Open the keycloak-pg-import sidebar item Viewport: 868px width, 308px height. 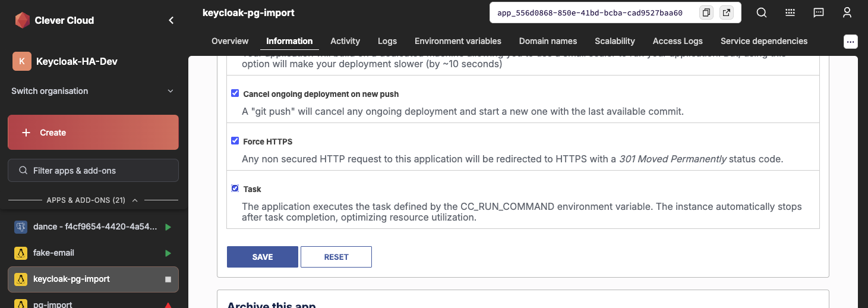click(93, 279)
